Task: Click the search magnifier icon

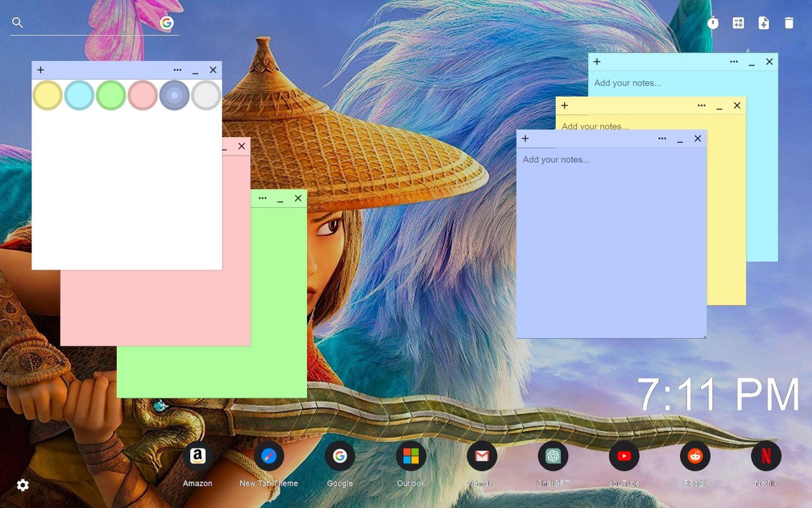Action: pyautogui.click(x=18, y=23)
